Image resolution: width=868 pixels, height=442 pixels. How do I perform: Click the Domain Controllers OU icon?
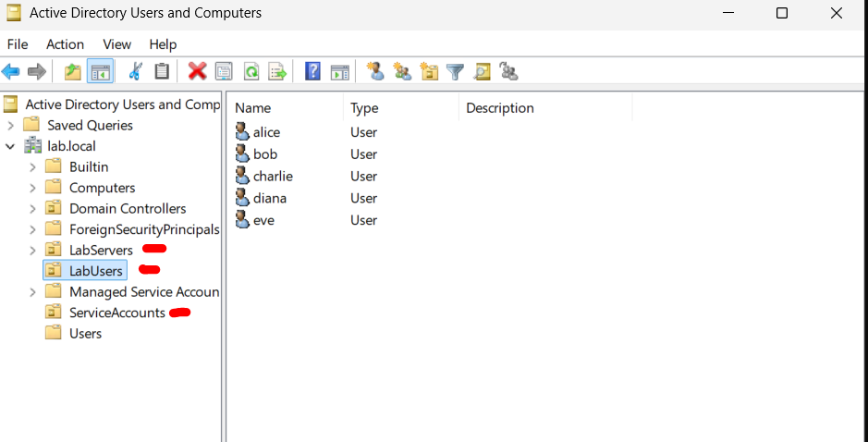pyautogui.click(x=53, y=208)
